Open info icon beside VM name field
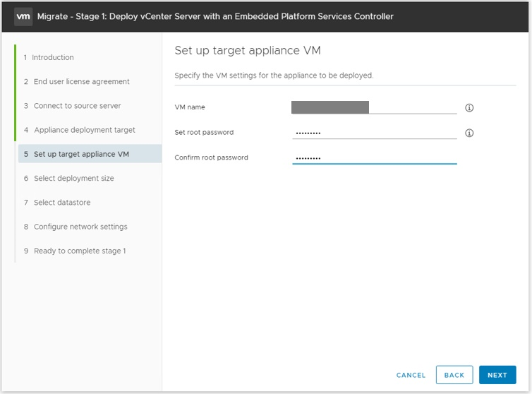Viewport: 532px width, 394px height. coord(469,107)
